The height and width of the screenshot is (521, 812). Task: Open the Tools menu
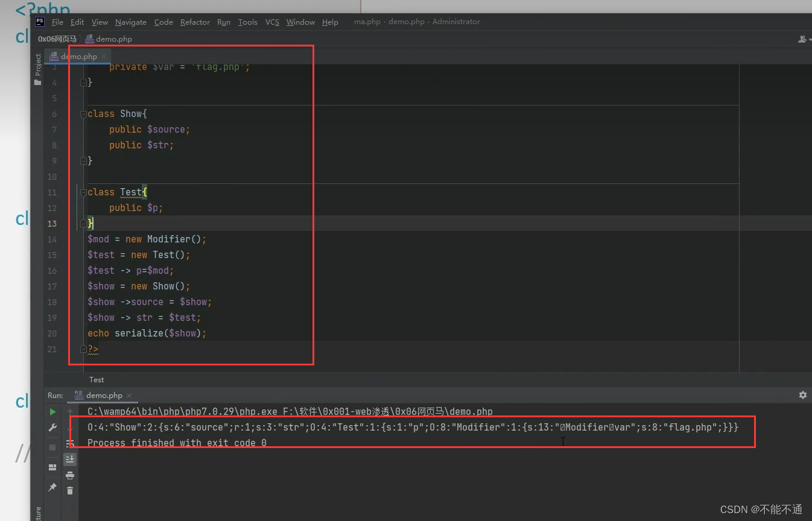[247, 22]
